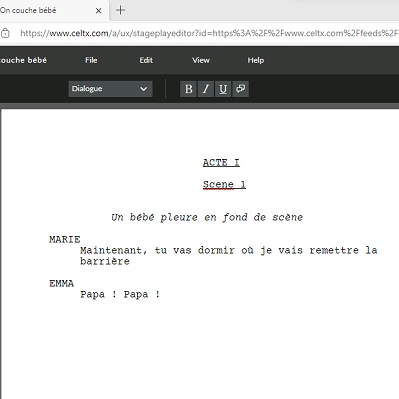Click the EMMA character name
Screen dimensions: 399x399
pyautogui.click(x=62, y=283)
